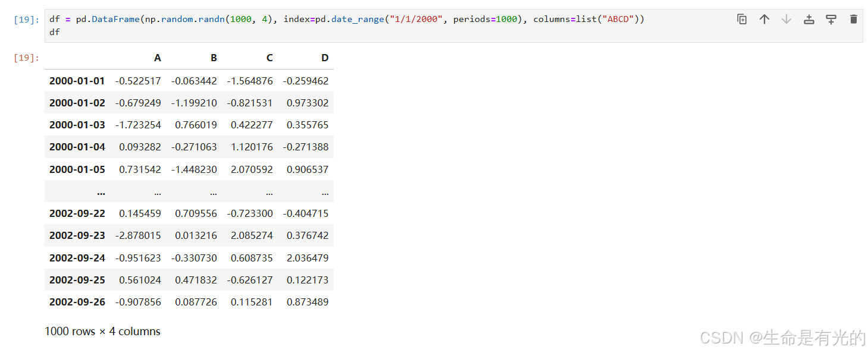Click cell value 0.115281
This screenshot has width=868, height=353.
click(252, 302)
